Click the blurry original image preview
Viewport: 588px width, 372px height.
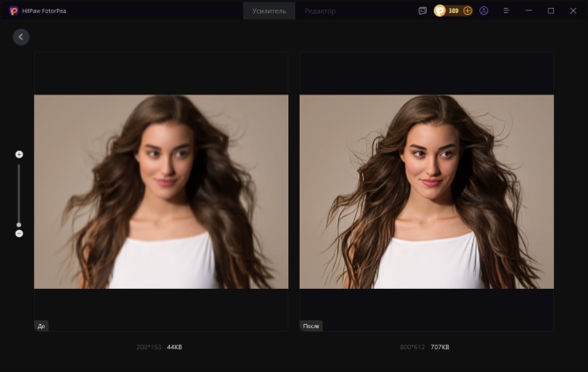(x=161, y=192)
